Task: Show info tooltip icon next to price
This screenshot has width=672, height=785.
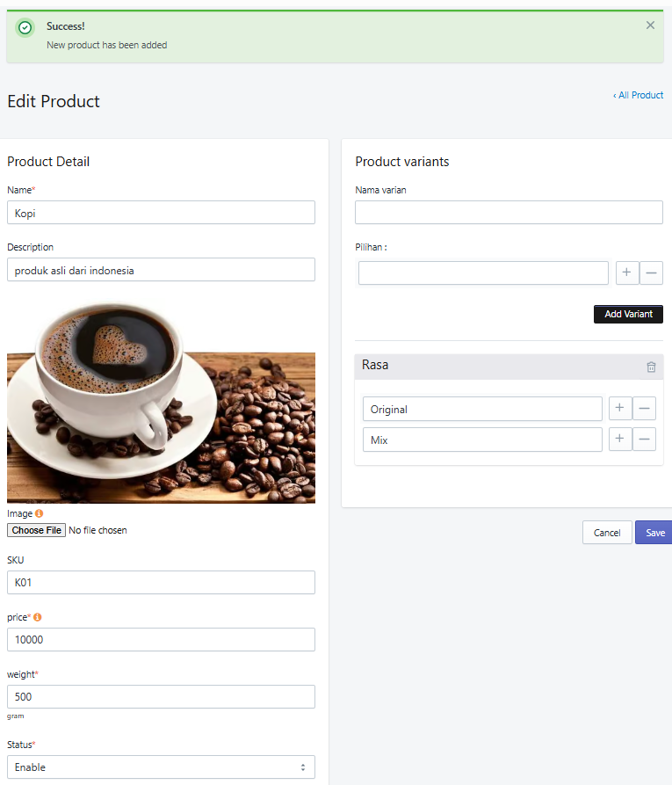Action: (x=38, y=617)
